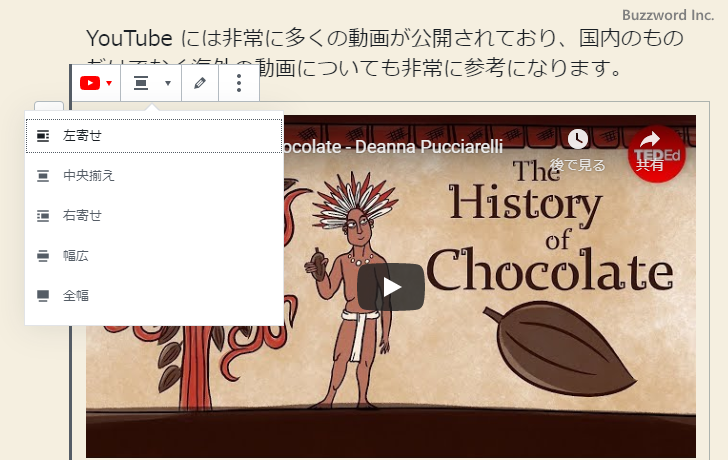Open the three-dot more options menu
Screen dimensions: 728x460
coord(239,83)
